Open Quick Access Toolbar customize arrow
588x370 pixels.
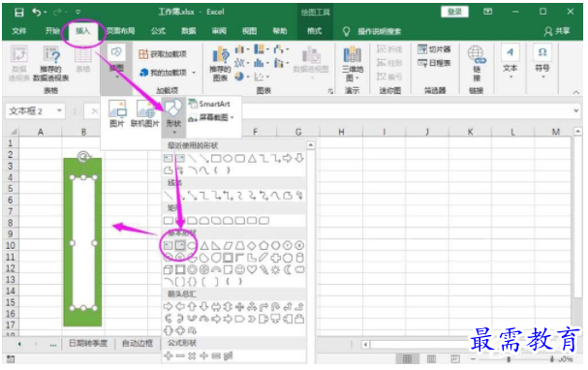pyautogui.click(x=78, y=13)
